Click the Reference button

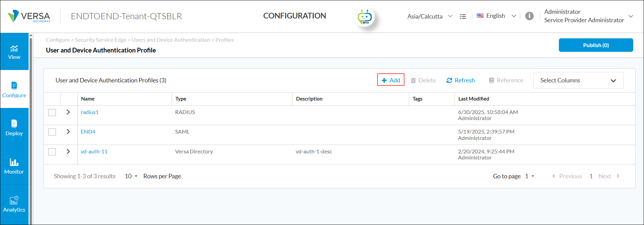[506, 80]
